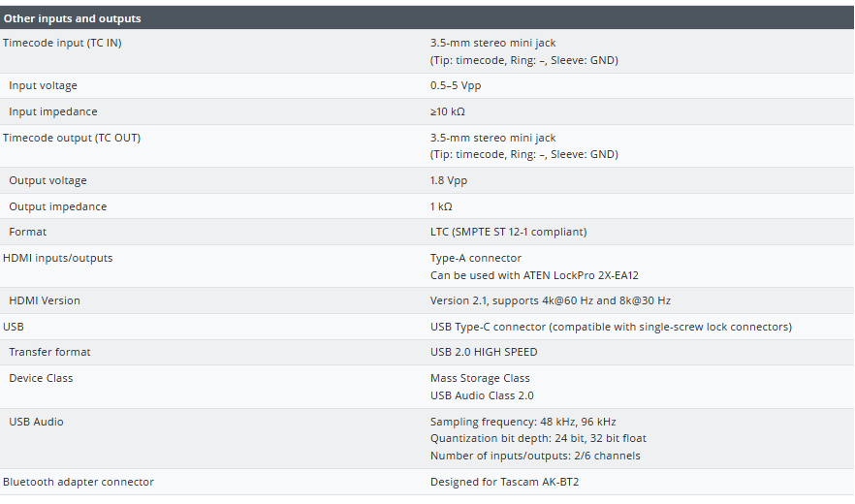
Task: Click the "ATEN LockPro 2X-EA12" line
Action: click(x=534, y=275)
